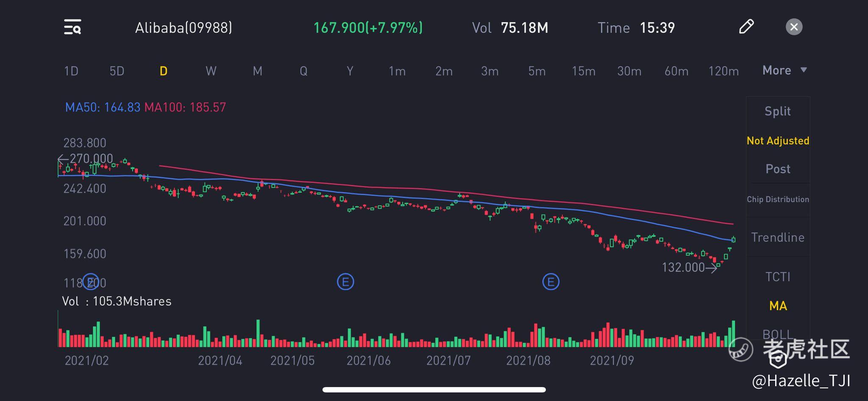Select the MA indicator

coord(778,306)
